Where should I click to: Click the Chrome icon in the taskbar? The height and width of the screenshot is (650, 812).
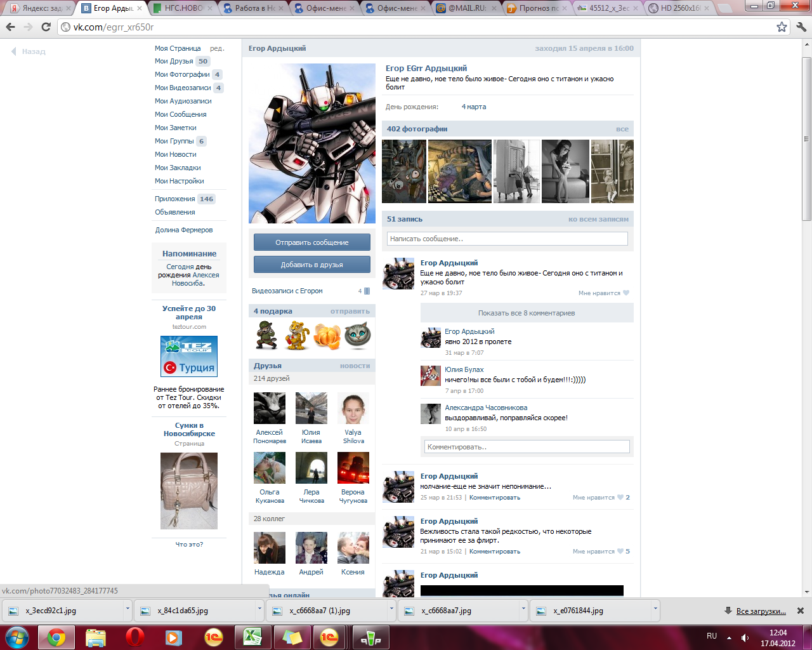(x=56, y=637)
